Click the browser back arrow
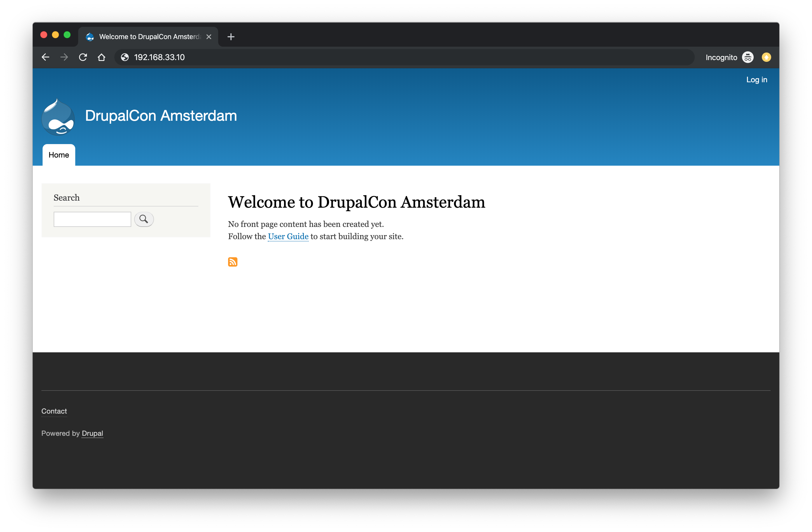This screenshot has width=812, height=532. coord(45,57)
